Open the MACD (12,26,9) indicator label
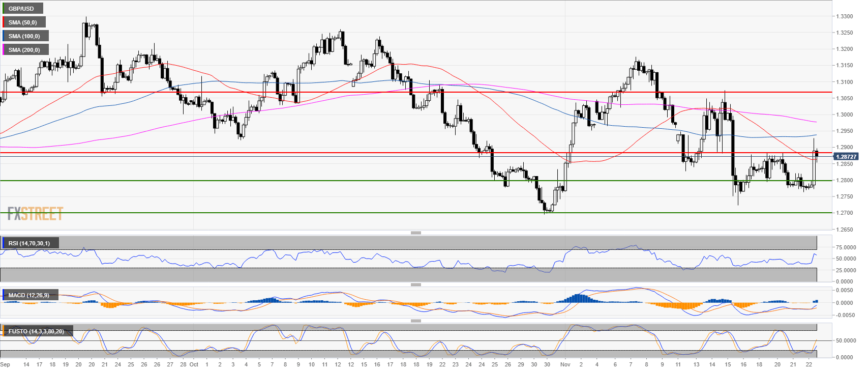The image size is (868, 371). tap(29, 295)
